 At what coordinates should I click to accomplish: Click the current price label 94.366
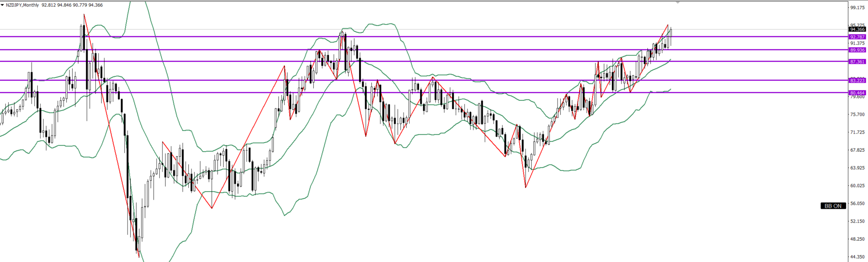point(857,30)
